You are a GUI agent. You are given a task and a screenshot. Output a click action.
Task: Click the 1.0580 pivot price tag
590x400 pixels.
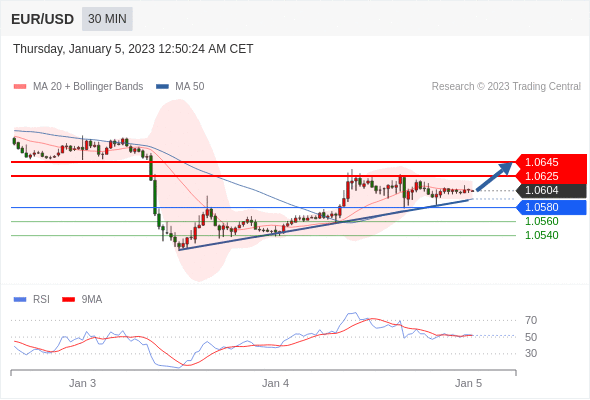(551, 207)
